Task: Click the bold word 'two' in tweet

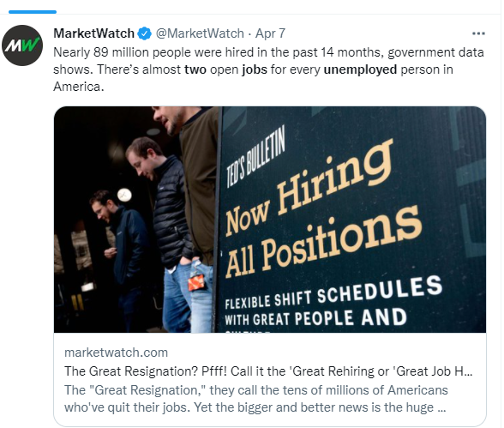Action: 195,69
